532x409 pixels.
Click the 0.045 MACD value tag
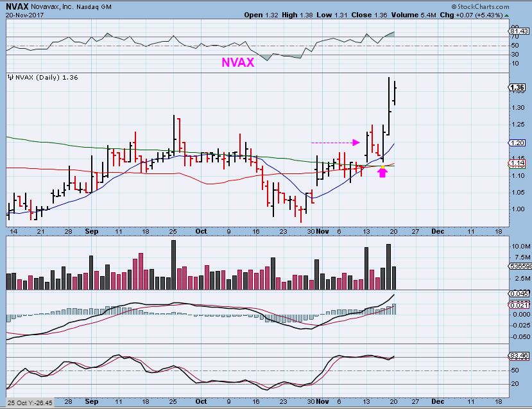(x=519, y=293)
